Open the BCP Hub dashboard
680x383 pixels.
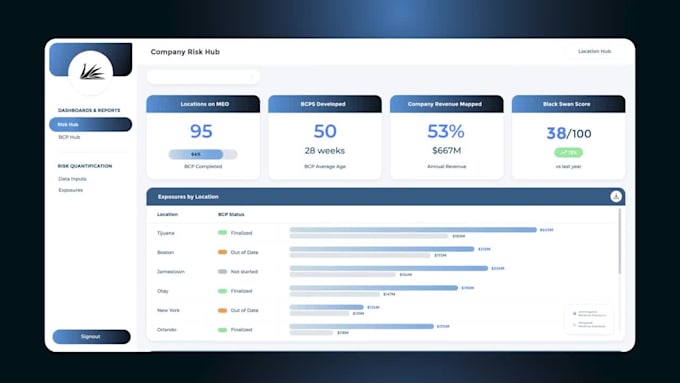(x=69, y=137)
